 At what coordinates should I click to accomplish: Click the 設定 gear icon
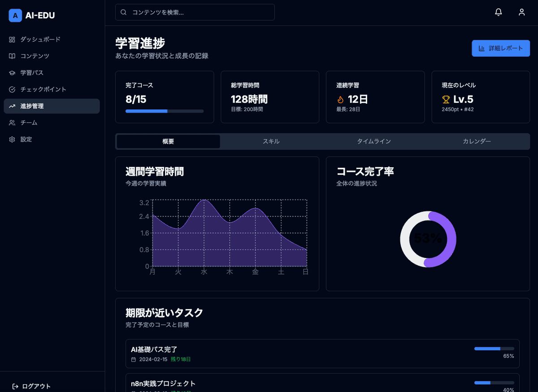pos(12,139)
